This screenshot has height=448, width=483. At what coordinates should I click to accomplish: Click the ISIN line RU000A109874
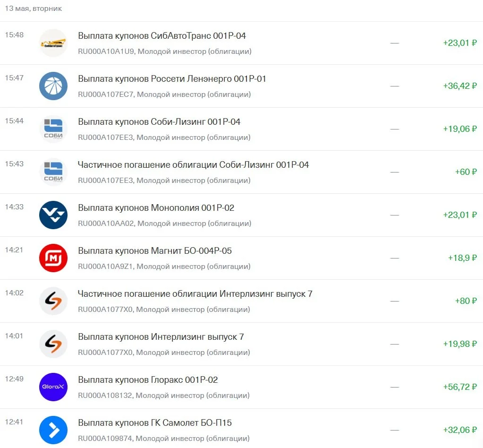(x=164, y=439)
